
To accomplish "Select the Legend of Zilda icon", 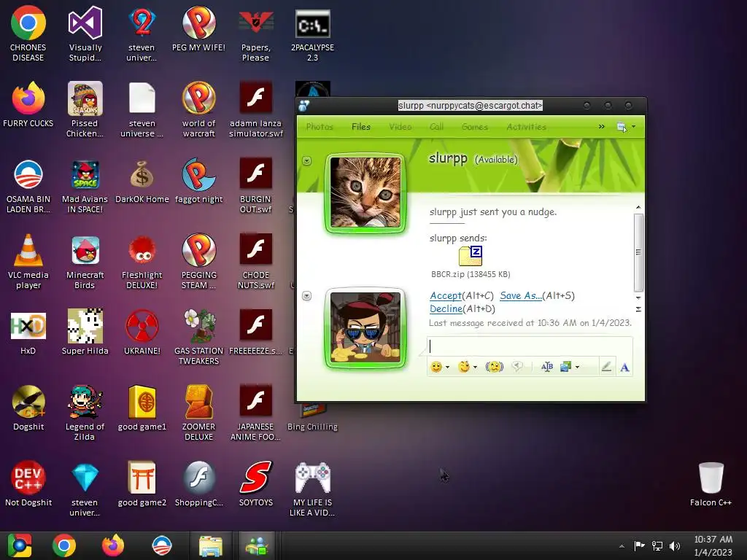I will (85, 413).
